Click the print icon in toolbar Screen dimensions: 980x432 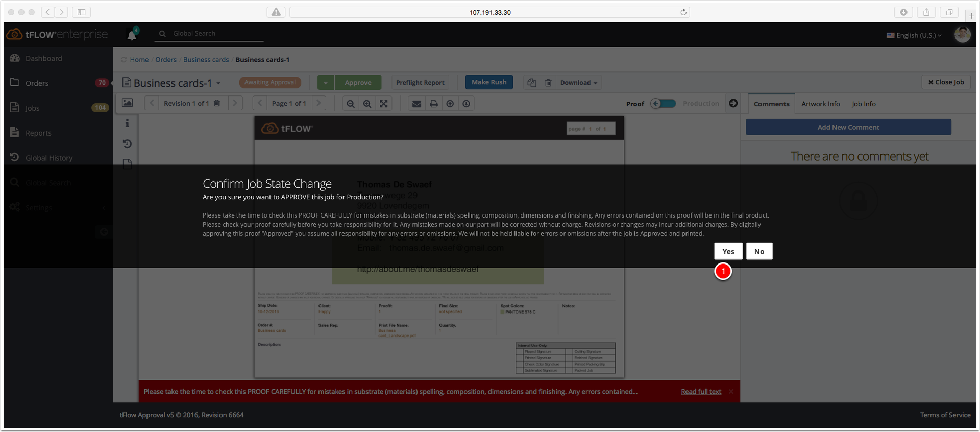433,104
